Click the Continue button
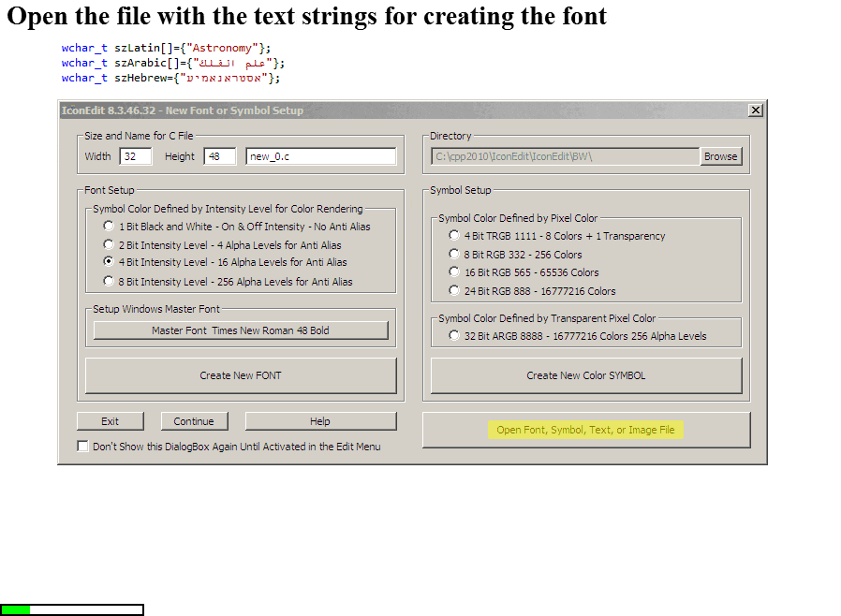Screen dimensions: 841x616 click(x=194, y=420)
